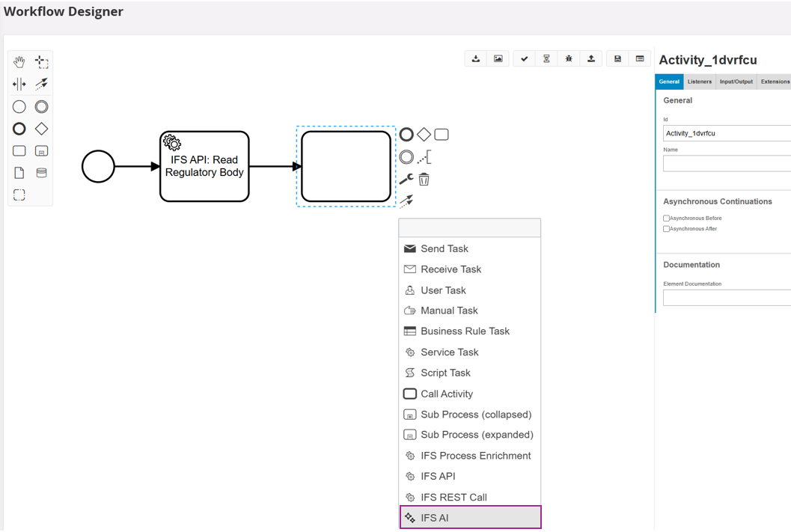Create a data store from palette

click(x=41, y=173)
